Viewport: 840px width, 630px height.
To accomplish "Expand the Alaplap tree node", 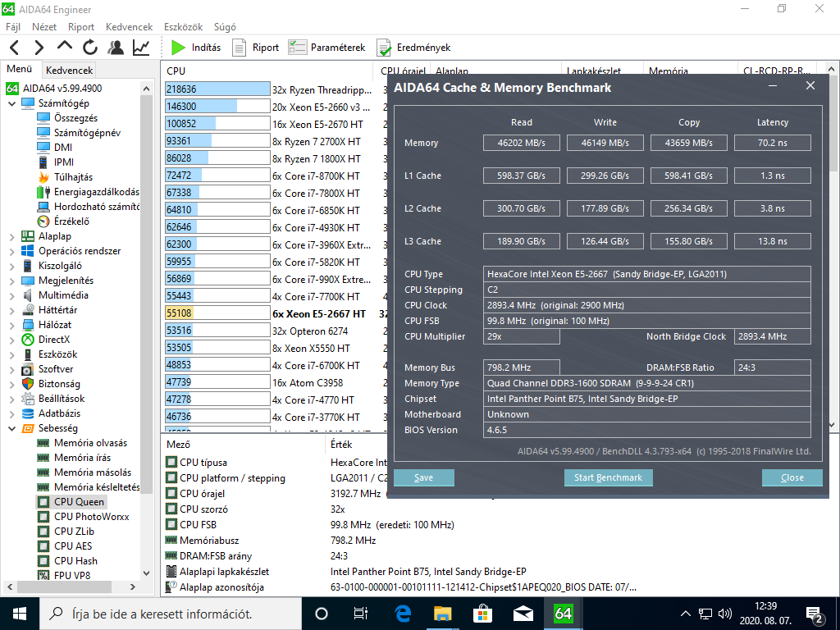I will coord(11,236).
